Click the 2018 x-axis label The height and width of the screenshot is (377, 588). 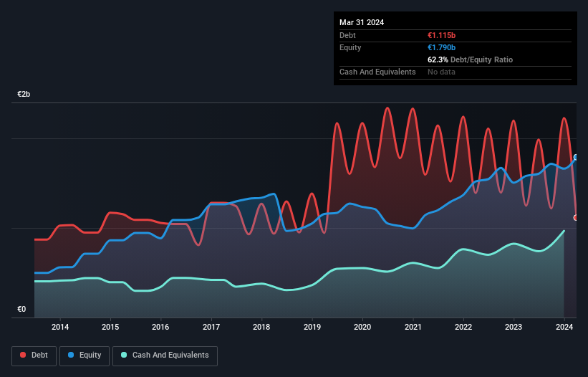[261, 327]
